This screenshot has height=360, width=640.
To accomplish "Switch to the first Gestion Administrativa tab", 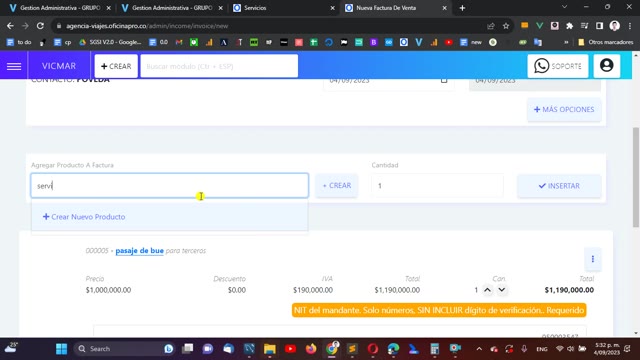I will tap(60, 8).
